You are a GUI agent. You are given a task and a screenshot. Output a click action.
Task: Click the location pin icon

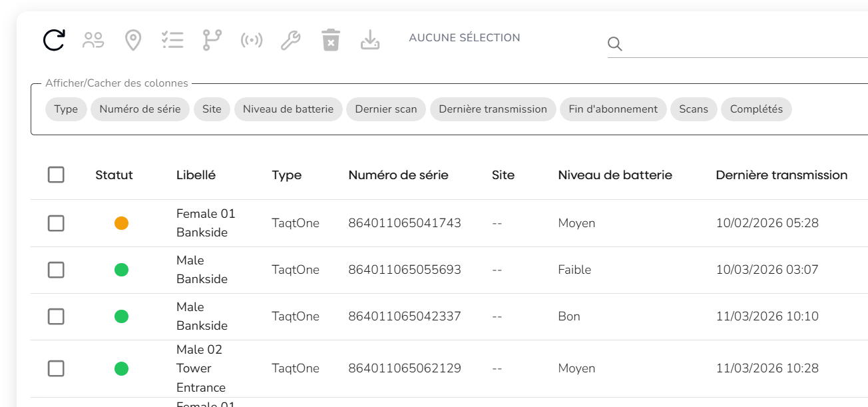click(132, 39)
